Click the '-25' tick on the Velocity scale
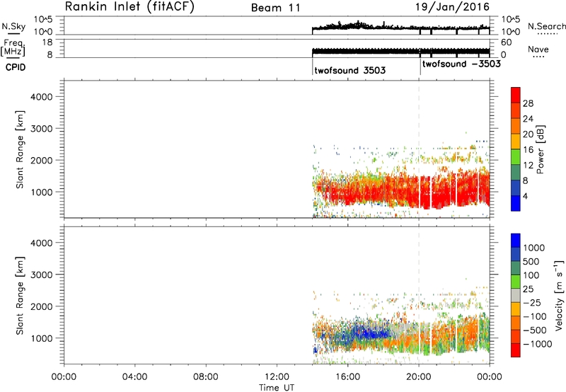 click(x=532, y=303)
